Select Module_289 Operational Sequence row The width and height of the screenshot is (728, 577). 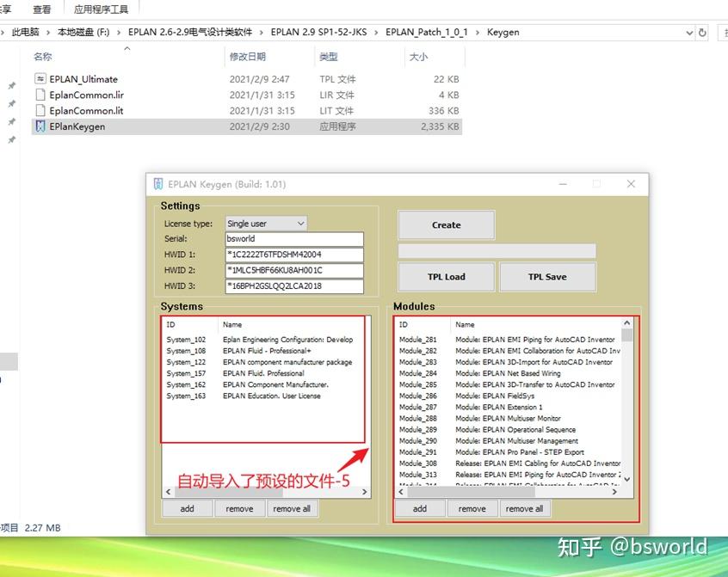[x=509, y=430]
